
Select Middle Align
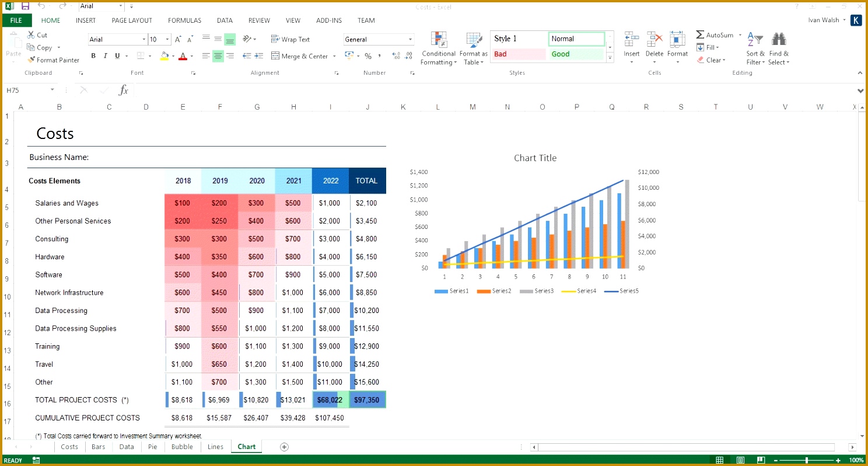[x=218, y=39]
